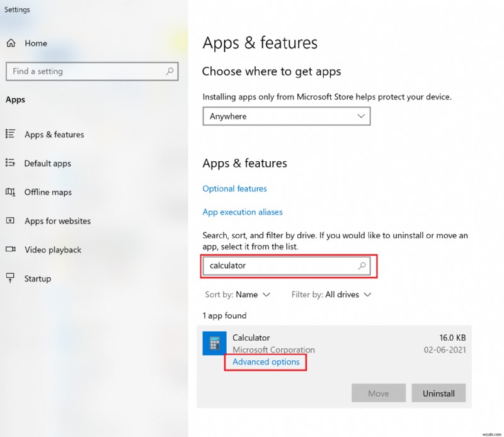Focus the Find a setting field
Viewport: 504px width, 437px height.
(85, 71)
